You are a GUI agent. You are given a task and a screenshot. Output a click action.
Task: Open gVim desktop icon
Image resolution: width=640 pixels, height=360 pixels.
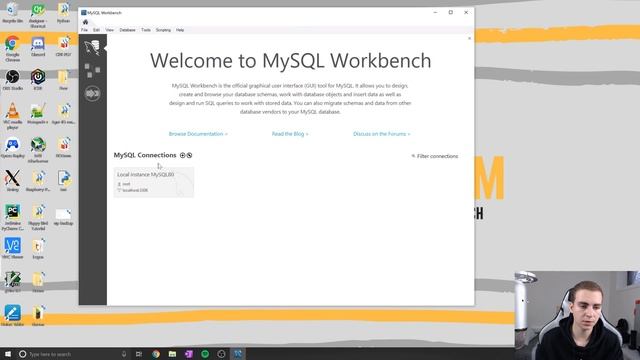click(x=12, y=282)
